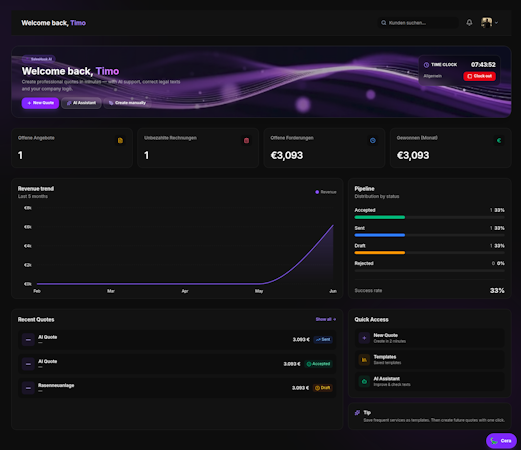This screenshot has width=521, height=450.
Task: Open AI Assistant from the hero banner
Action: pos(81,103)
